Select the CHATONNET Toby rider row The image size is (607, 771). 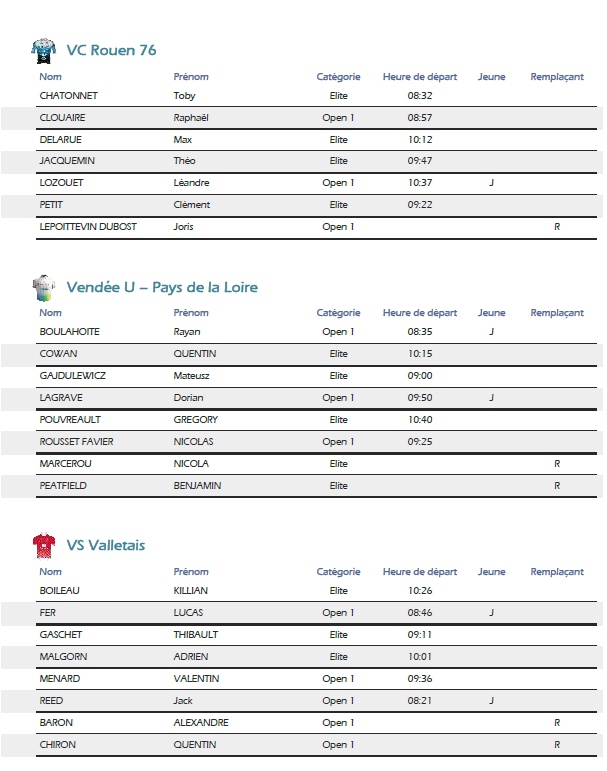316,96
